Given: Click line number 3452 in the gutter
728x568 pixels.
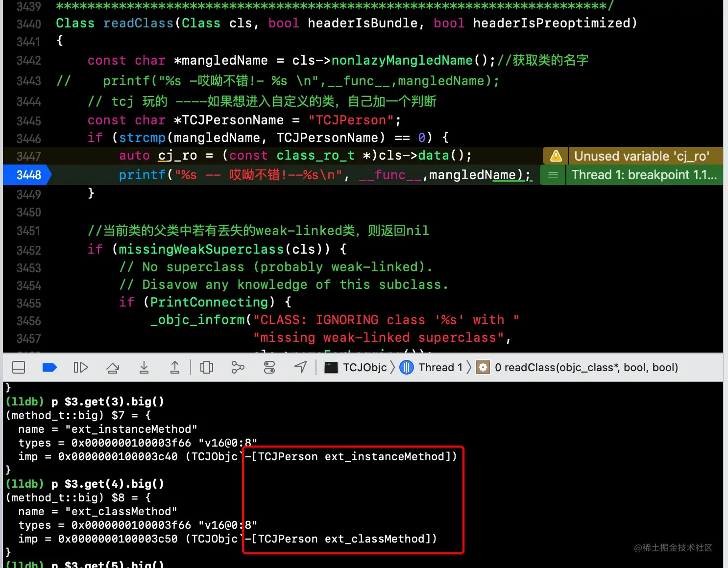Looking at the screenshot, I should [29, 250].
